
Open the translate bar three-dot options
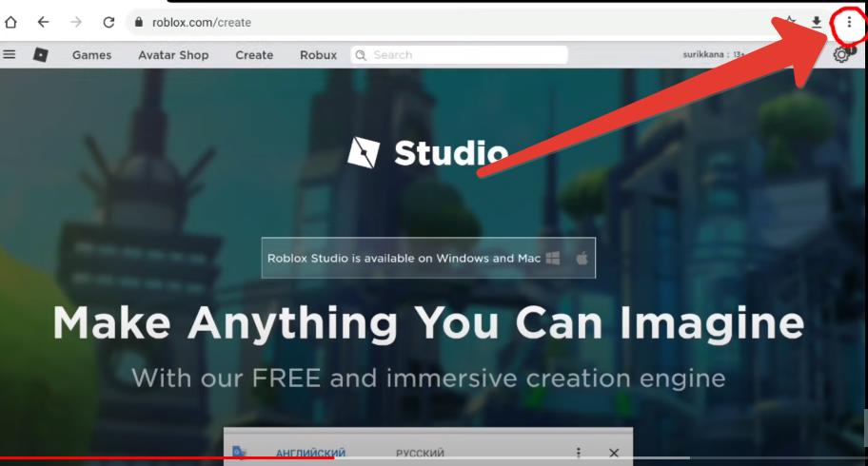click(579, 453)
